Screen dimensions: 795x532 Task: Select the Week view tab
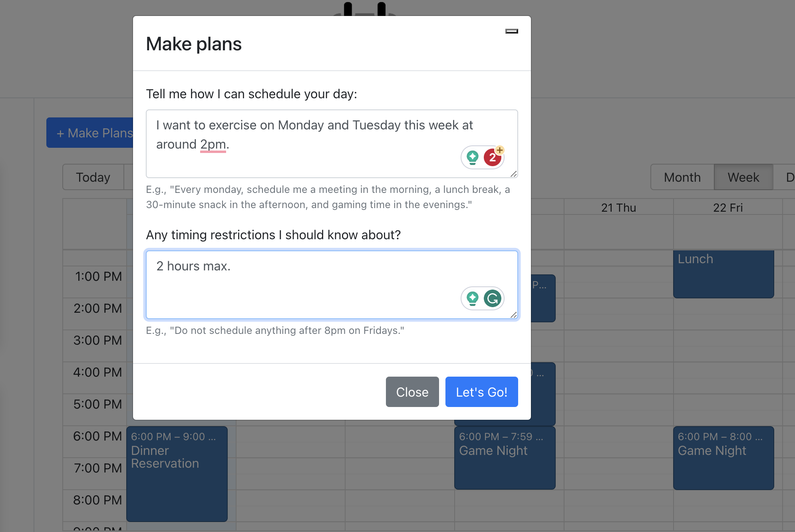(743, 177)
